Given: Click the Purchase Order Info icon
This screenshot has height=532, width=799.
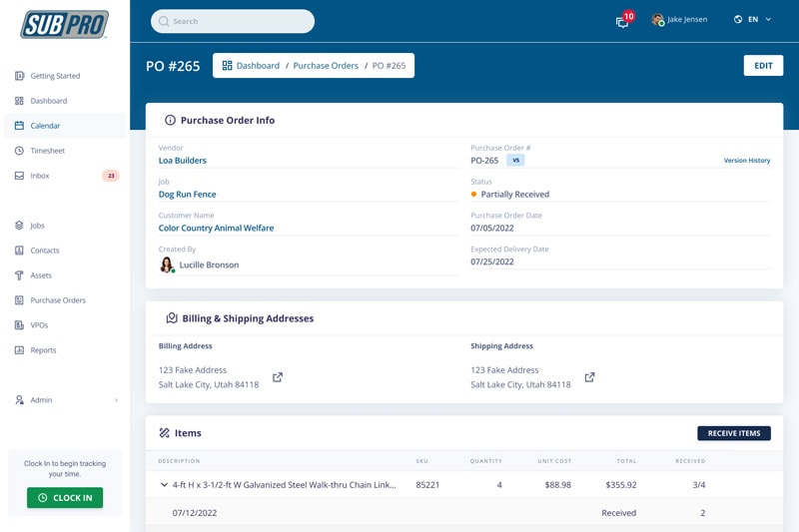Looking at the screenshot, I should point(170,121).
